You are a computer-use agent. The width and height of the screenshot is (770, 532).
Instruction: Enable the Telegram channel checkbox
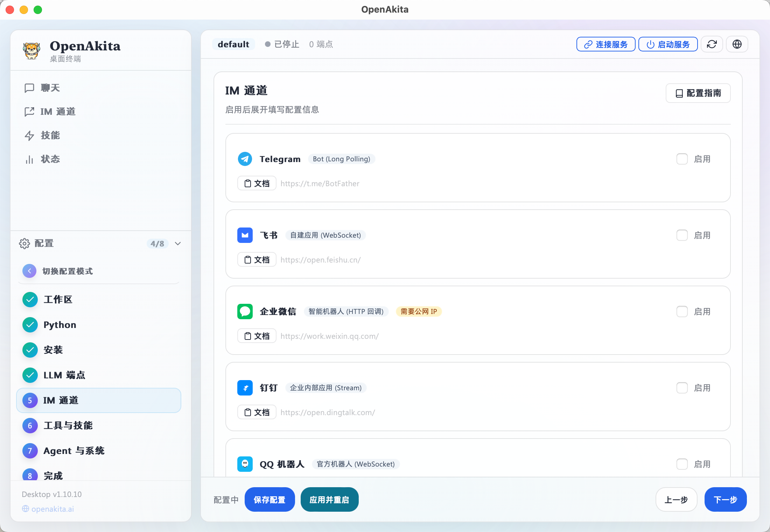point(682,159)
